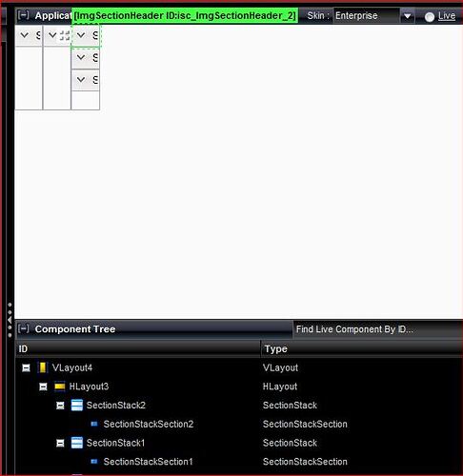Click the vertical resize bar dots
This screenshot has width=463, height=476.
(10, 320)
